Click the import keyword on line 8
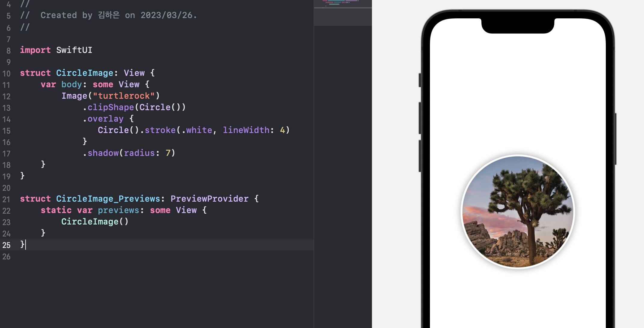Viewport: 644px width, 328px height. click(x=35, y=50)
